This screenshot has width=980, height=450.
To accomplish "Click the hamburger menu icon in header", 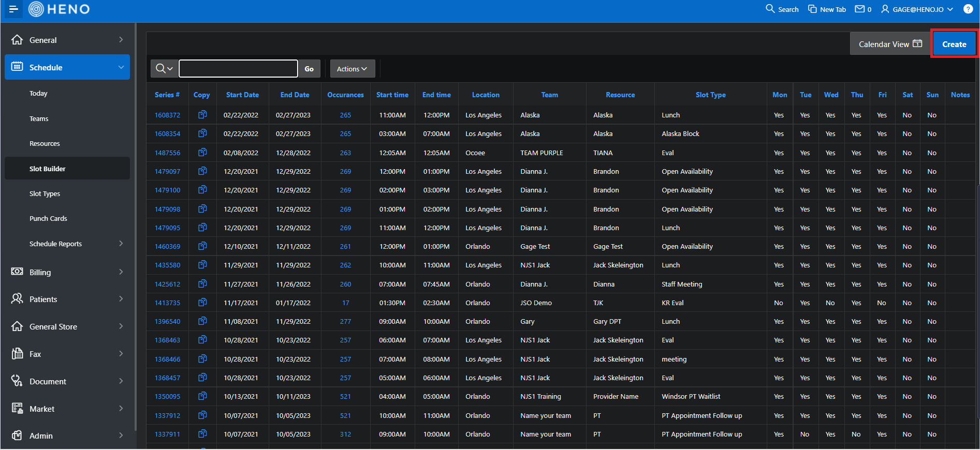I will pos(13,9).
